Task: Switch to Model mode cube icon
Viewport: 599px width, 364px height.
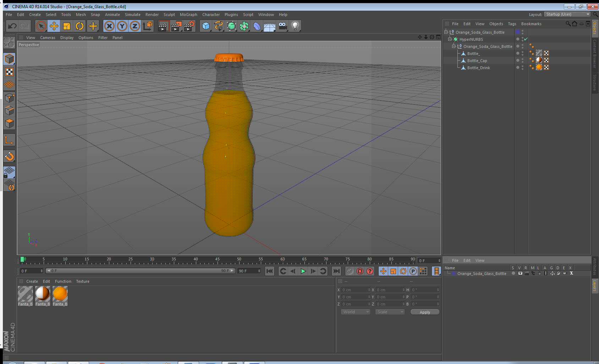Action: 9,59
